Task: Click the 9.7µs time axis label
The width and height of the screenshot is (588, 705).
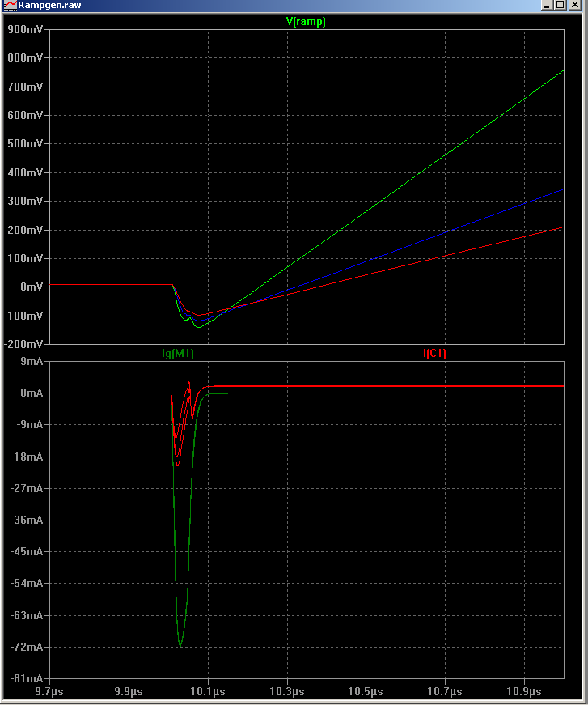Action: (x=49, y=691)
